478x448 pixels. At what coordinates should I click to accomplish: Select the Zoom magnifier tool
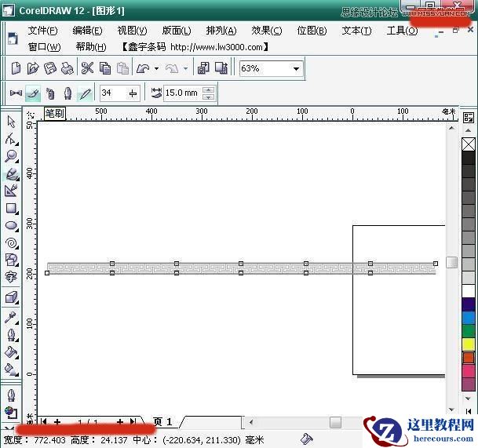coord(11,156)
